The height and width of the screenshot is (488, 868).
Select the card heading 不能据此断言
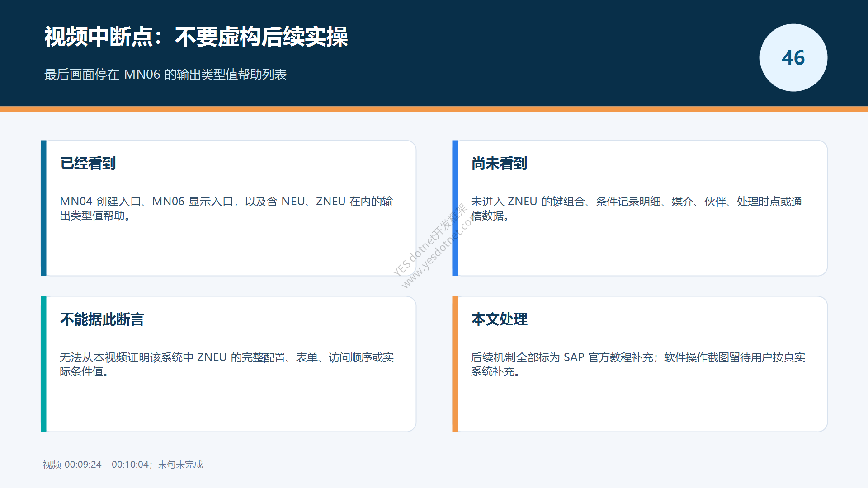click(102, 319)
